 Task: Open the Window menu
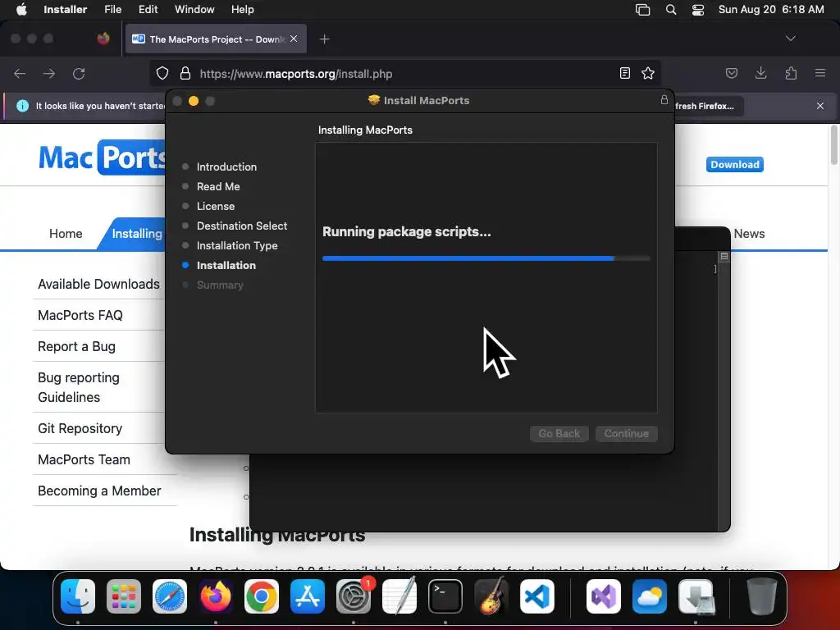tap(194, 10)
